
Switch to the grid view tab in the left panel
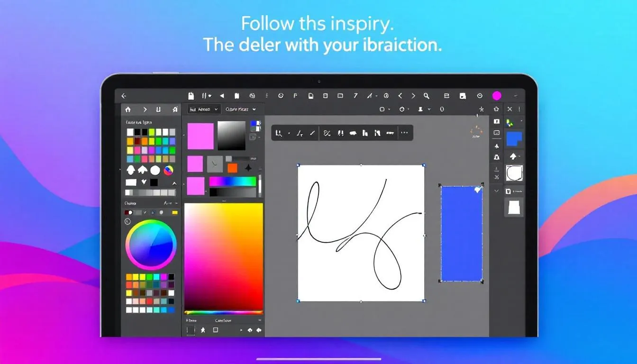176,109
